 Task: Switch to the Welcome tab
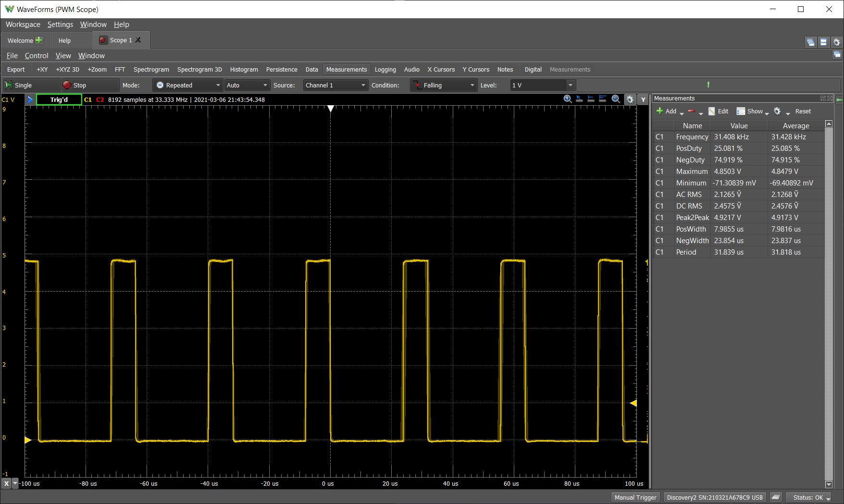[x=25, y=40]
